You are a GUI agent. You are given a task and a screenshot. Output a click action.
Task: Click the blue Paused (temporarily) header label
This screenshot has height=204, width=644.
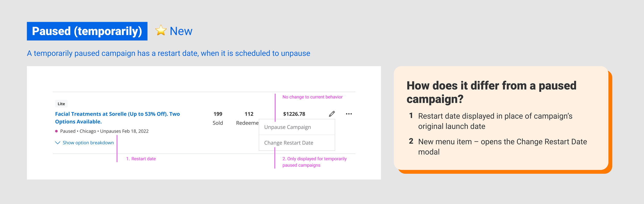(x=87, y=31)
